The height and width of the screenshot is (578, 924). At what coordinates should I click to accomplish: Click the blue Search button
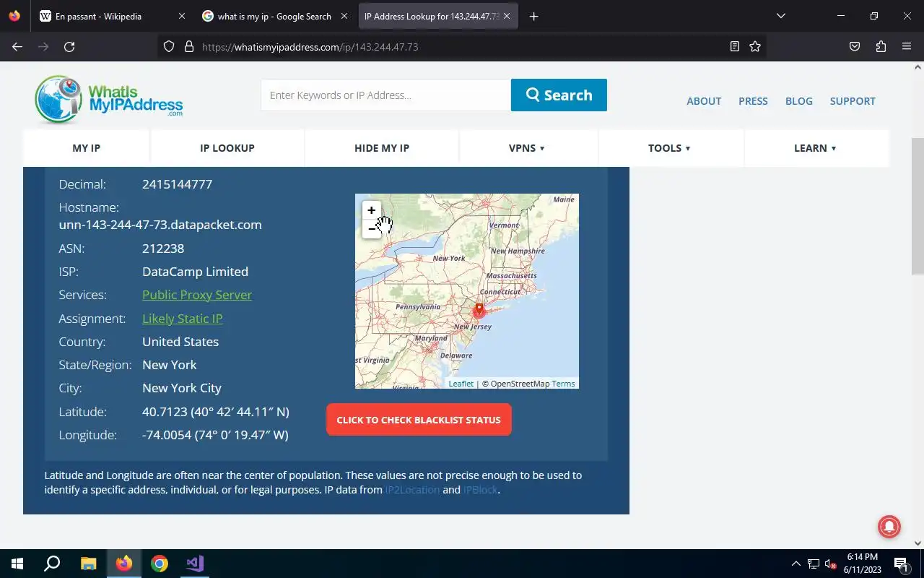coord(559,95)
